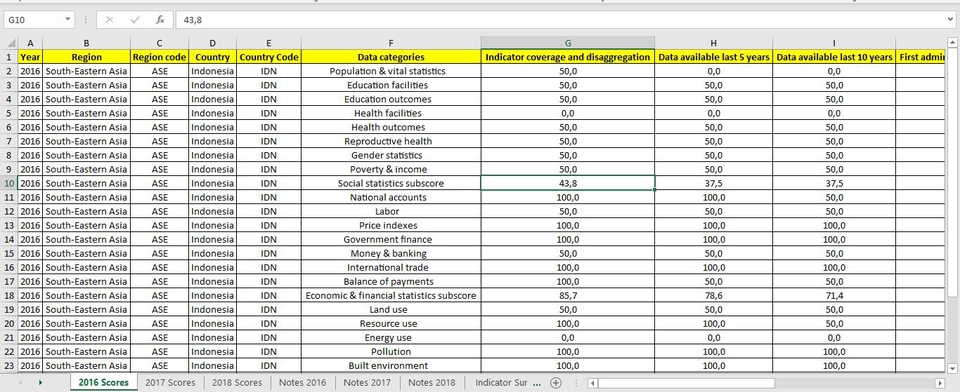Click the 'Money & banking' cell
This screenshot has height=392, width=960.
pos(391,254)
